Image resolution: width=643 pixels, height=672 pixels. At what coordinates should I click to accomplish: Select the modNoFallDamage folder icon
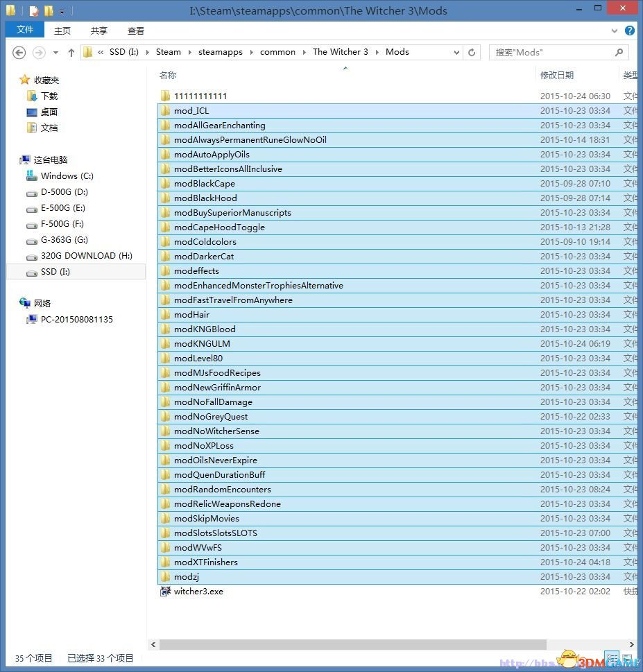pyautogui.click(x=165, y=402)
